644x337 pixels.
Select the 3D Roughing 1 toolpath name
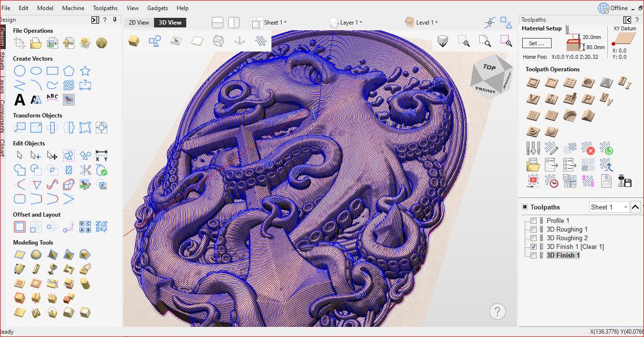click(567, 230)
